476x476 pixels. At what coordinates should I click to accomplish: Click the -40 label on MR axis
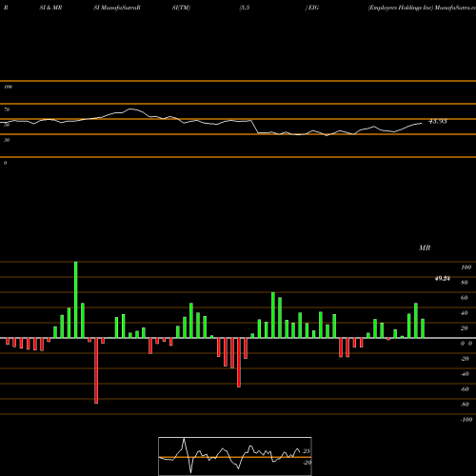pyautogui.click(x=465, y=374)
